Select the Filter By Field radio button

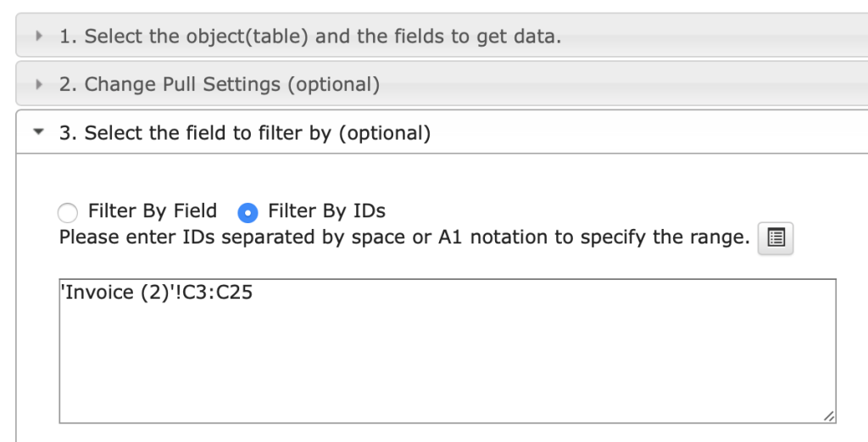(x=68, y=213)
